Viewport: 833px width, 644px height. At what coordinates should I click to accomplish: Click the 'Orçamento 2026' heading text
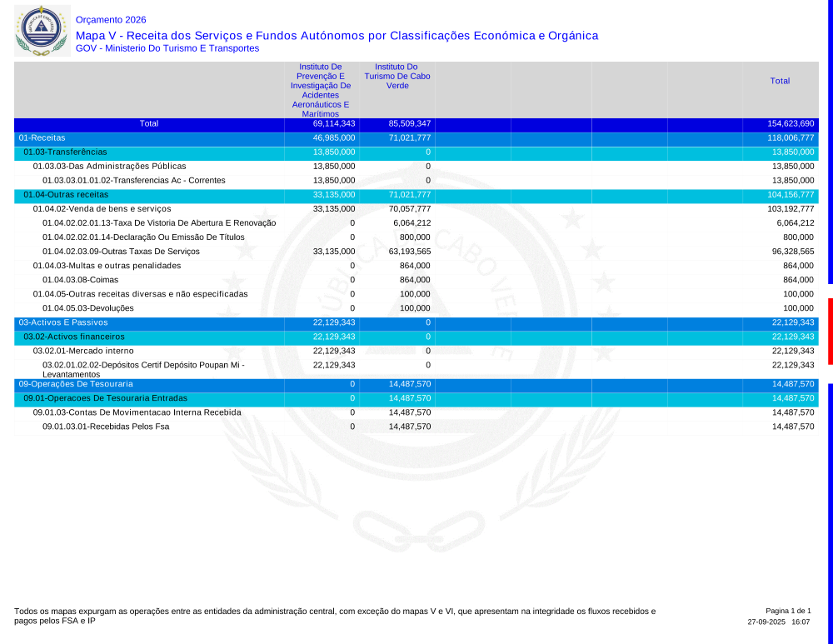111,20
